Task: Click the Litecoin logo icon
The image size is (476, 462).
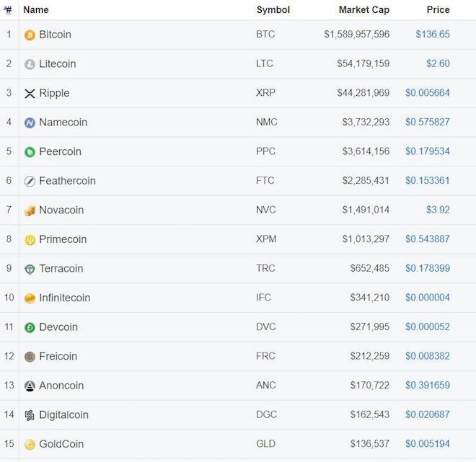Action: 30,64
